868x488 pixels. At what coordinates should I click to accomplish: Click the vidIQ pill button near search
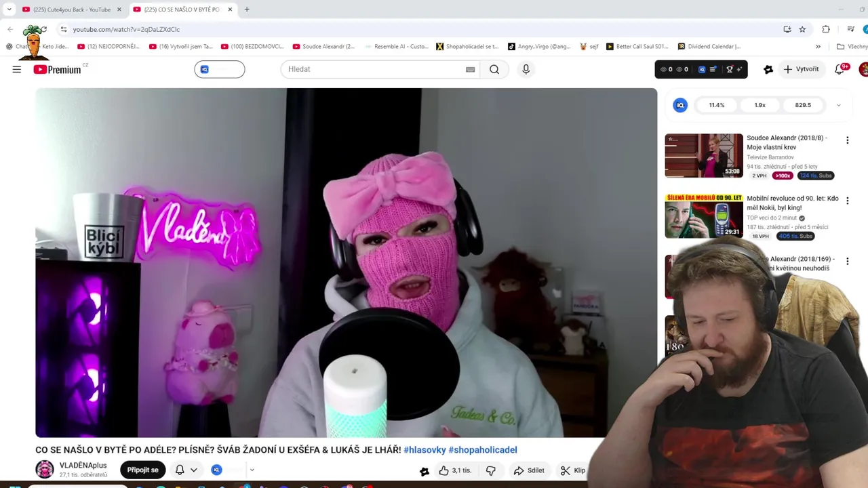point(220,69)
